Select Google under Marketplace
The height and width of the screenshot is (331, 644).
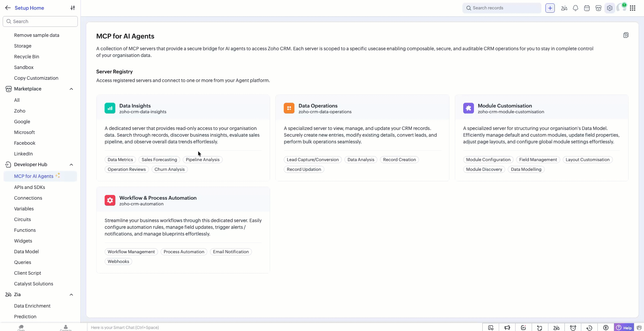click(22, 122)
